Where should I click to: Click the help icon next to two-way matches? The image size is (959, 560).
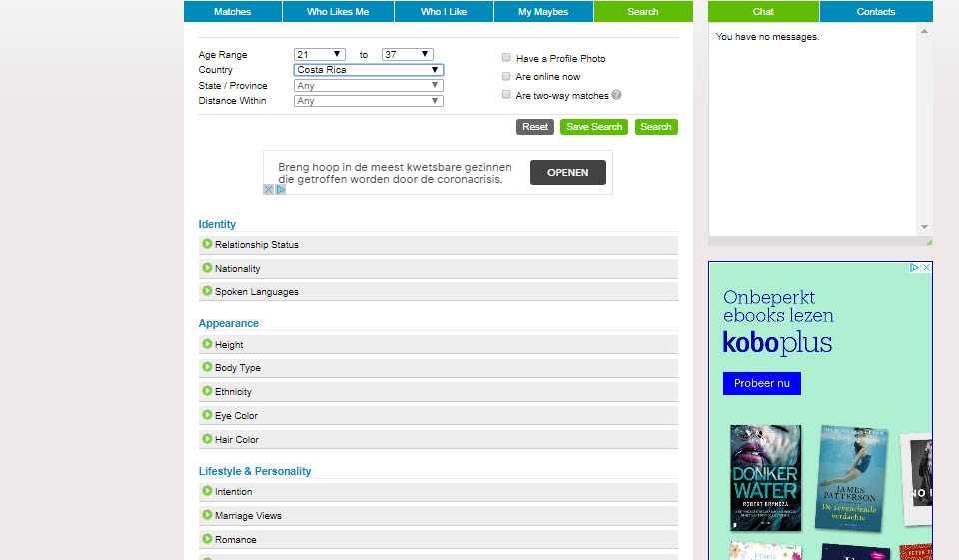pos(617,95)
